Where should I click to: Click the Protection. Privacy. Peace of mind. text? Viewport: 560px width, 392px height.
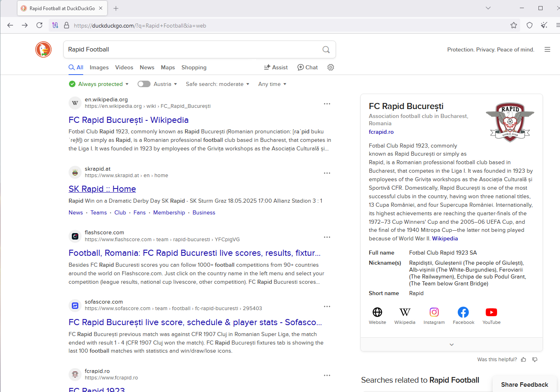[491, 49]
